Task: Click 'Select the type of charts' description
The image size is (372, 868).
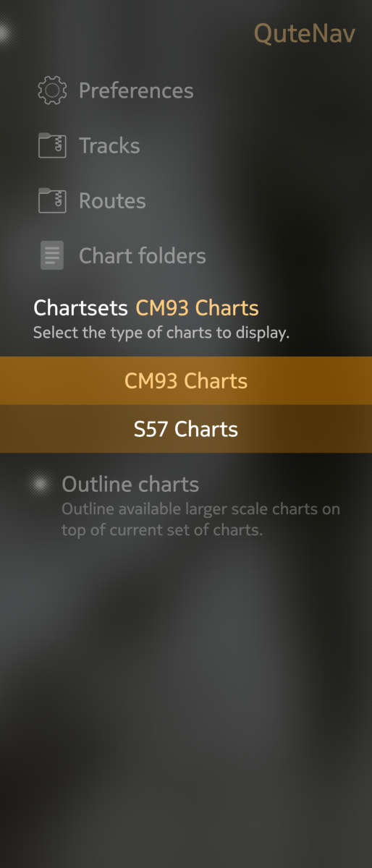Action: (x=161, y=334)
